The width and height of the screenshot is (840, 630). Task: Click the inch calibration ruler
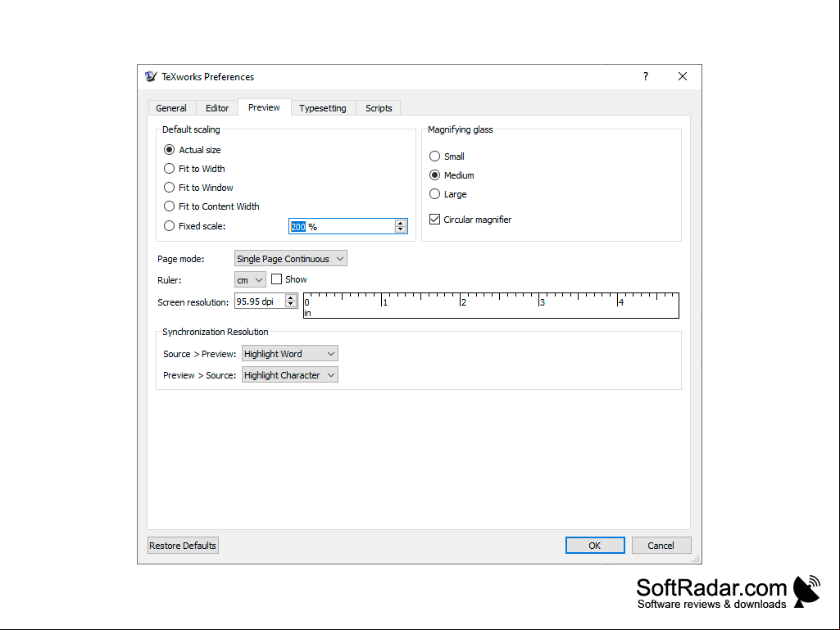point(491,306)
